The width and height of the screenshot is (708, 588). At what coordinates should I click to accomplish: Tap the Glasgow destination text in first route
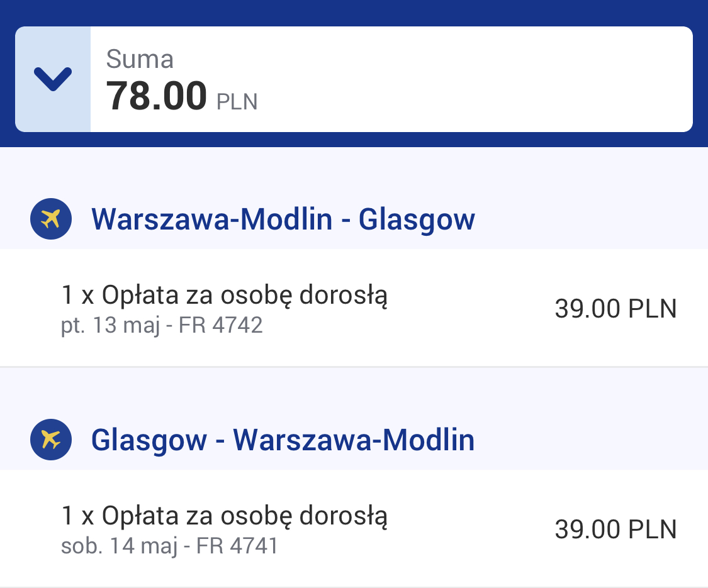417,219
